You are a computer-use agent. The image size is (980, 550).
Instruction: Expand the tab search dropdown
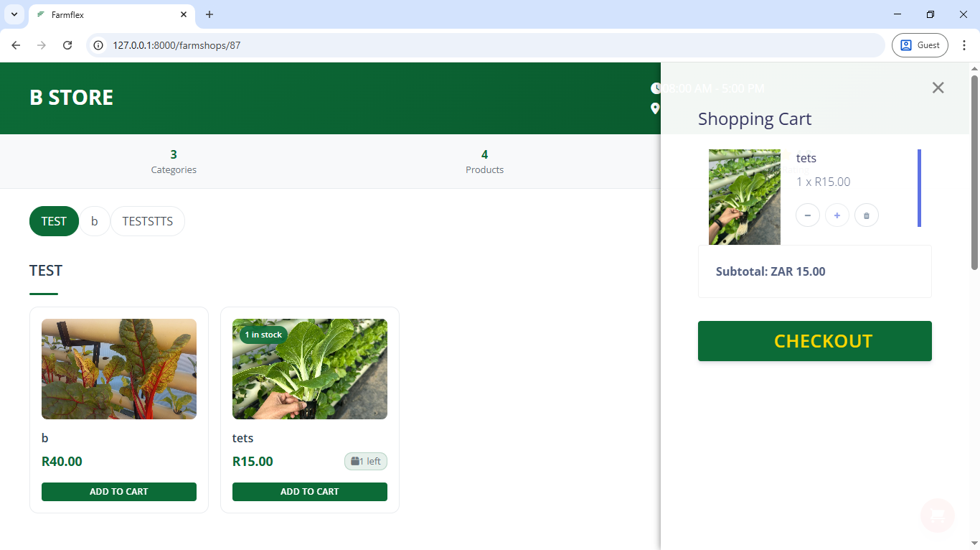[14, 14]
